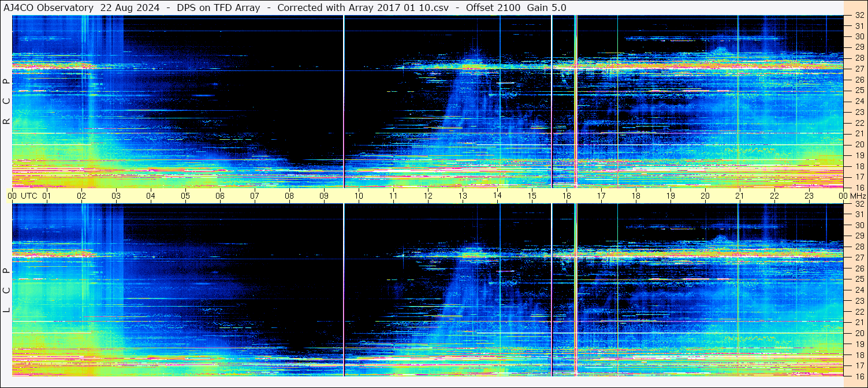
Task: Choose hour 15 on the UTC time axis
Action: [x=532, y=196]
